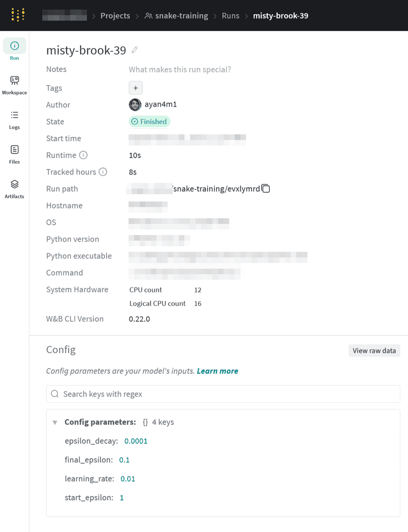408x532 pixels.
Task: Go to Projects in the breadcrumb
Action: (x=115, y=15)
